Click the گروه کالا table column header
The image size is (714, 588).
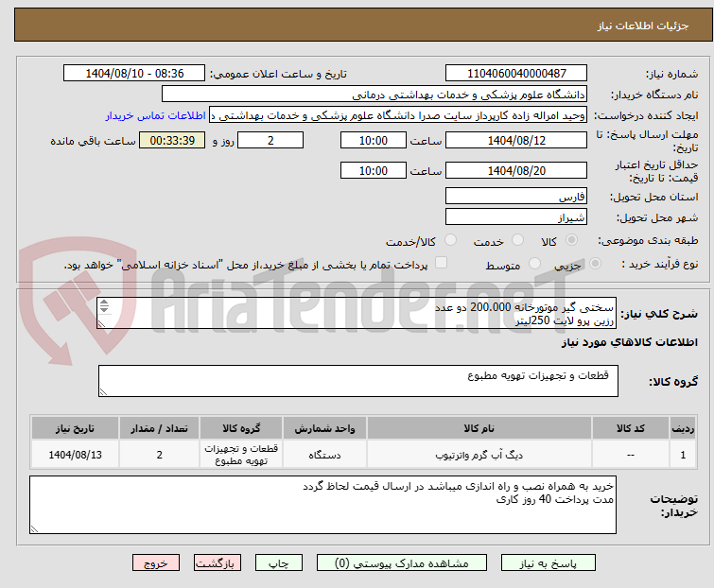click(x=241, y=428)
